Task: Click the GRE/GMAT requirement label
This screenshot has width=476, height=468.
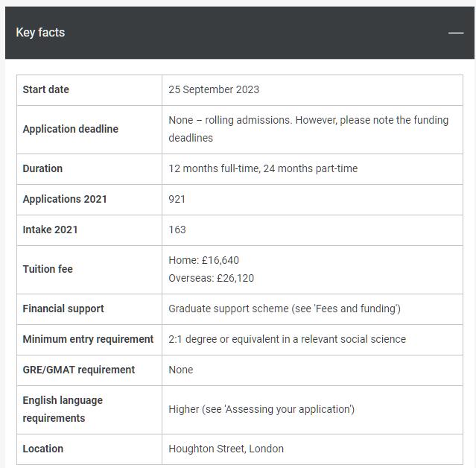Action: 78,370
